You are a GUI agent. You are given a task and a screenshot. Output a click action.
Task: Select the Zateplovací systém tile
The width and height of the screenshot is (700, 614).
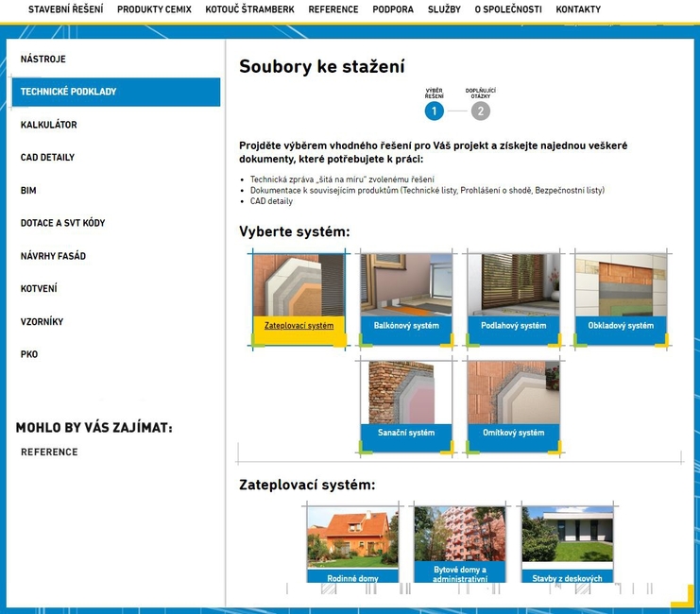(x=299, y=298)
